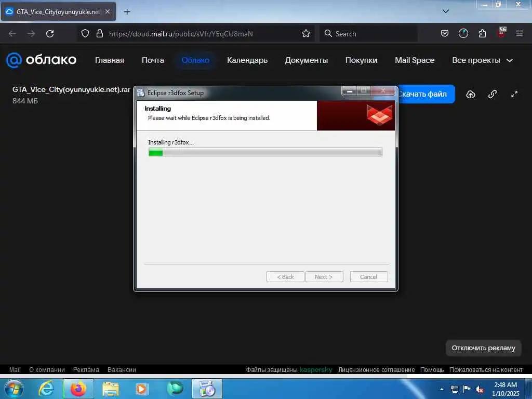532x399 pixels.
Task: Click the muted speaker tray icon
Action: coord(480,390)
